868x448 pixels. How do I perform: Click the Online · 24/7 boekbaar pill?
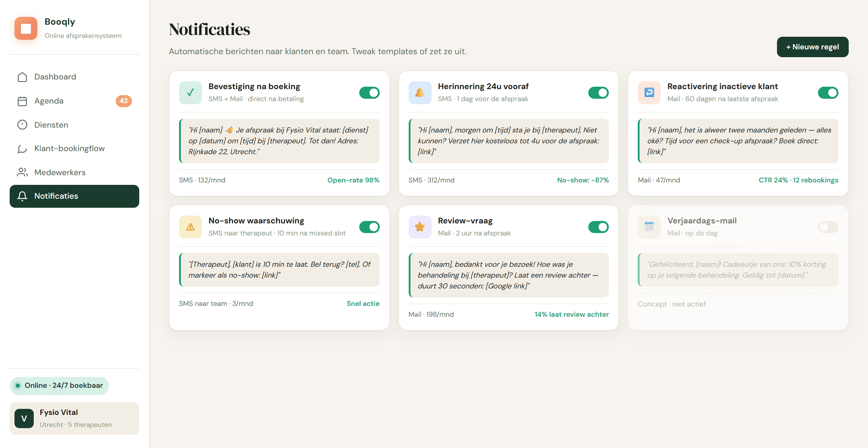point(59,385)
